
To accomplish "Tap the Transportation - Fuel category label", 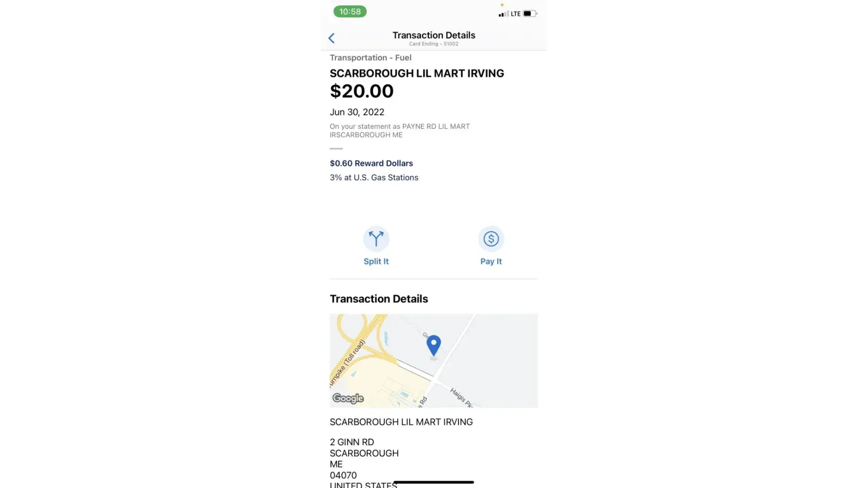I will (371, 58).
